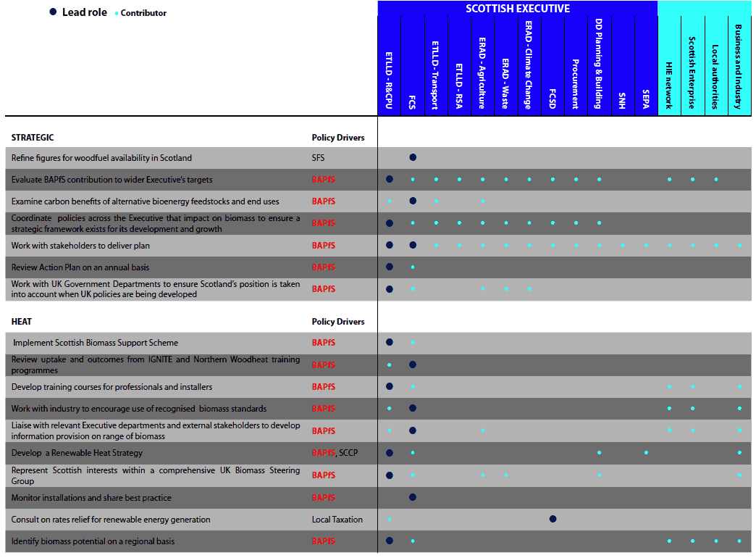Select the Local authorities column header
Screen dimensions: 756x558
pos(716,77)
